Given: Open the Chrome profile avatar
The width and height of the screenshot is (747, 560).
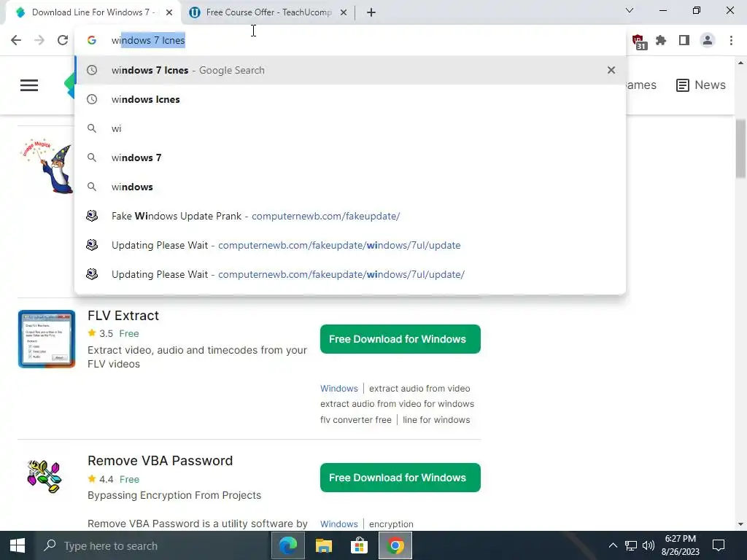Looking at the screenshot, I should tap(708, 41).
